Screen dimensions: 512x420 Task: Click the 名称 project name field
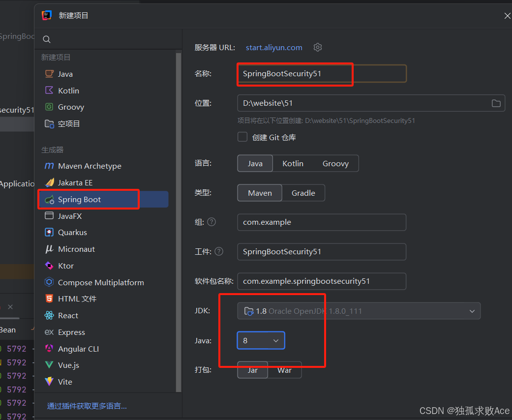pyautogui.click(x=322, y=73)
